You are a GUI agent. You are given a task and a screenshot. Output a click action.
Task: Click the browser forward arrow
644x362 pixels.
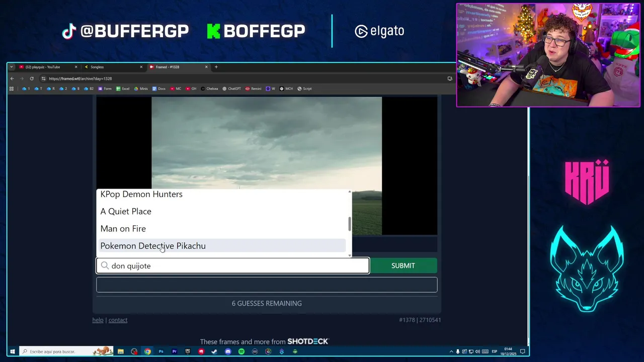click(22, 78)
